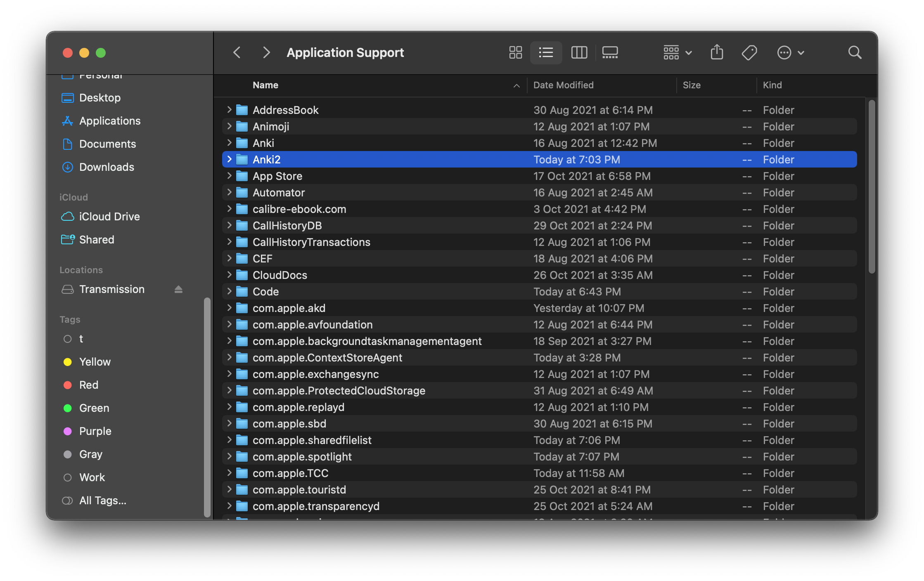Toggle list view mode
924x581 pixels.
546,52
